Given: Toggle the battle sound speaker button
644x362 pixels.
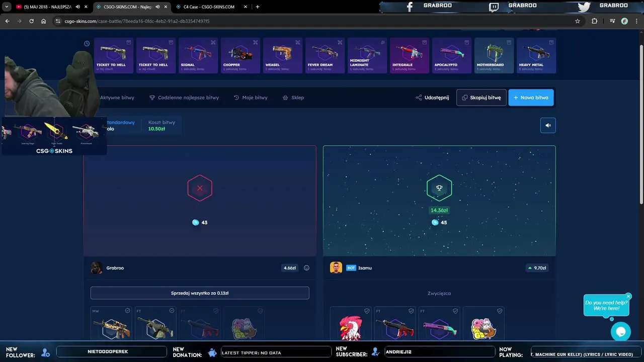Looking at the screenshot, I should [548, 126].
